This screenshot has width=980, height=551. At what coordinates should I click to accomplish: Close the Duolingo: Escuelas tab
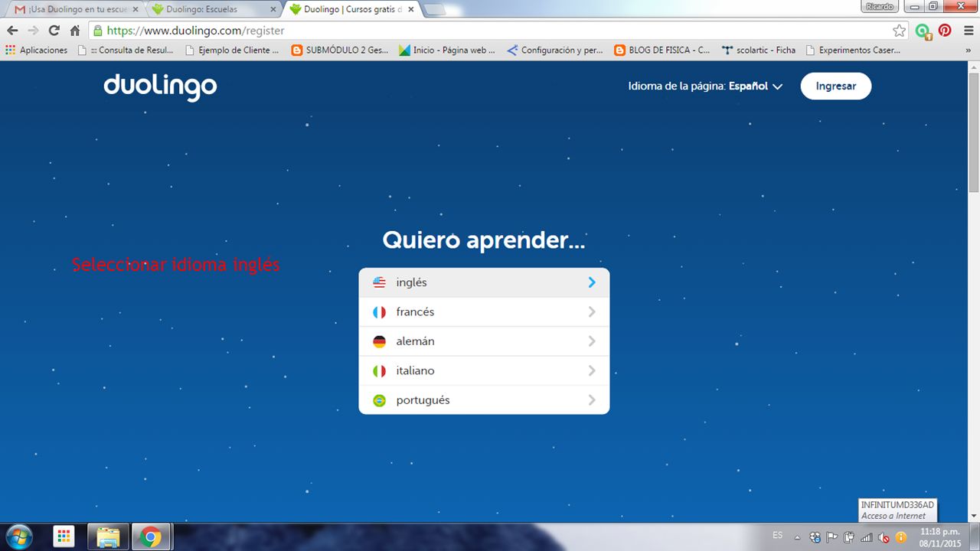273,10
